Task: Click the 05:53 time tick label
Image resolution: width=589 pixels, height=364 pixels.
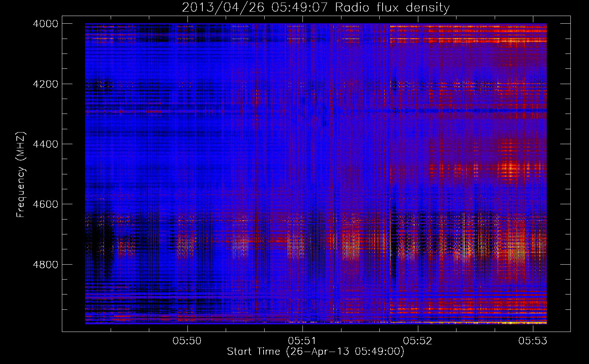Action: coord(533,341)
